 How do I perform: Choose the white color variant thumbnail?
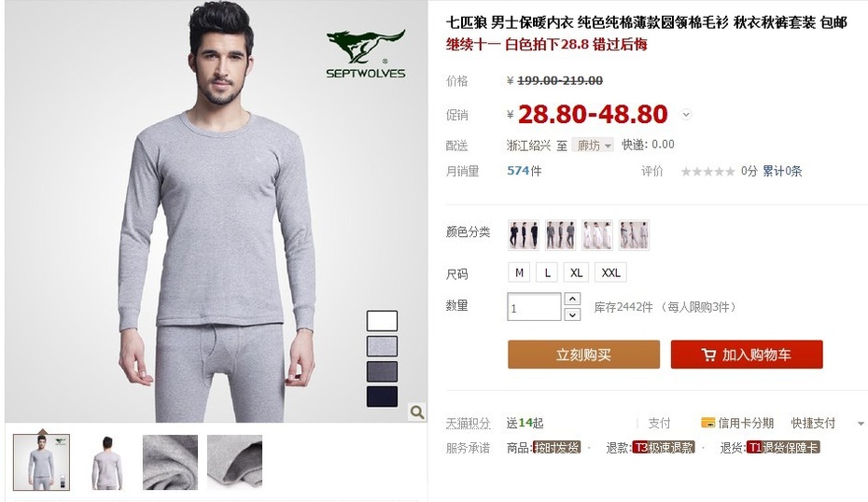pyautogui.click(x=597, y=235)
